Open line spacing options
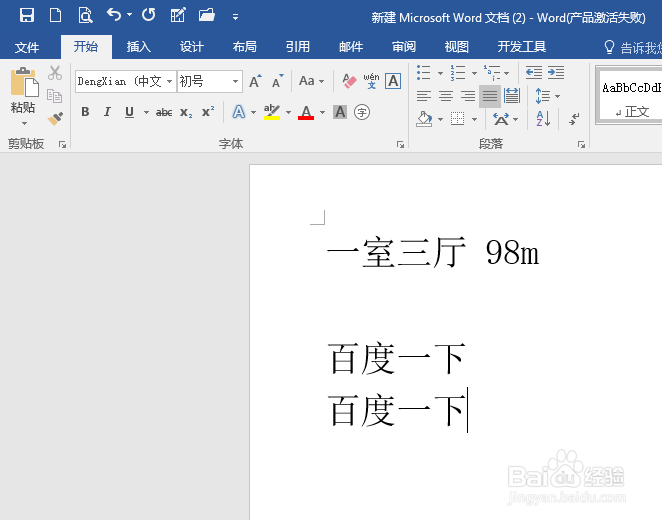 tap(547, 96)
